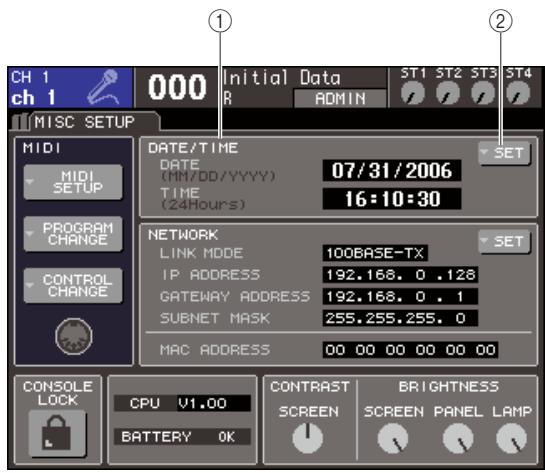
Task: Click the GATEWAY ADDRESS 192.168.0.1 field
Action: click(400, 296)
